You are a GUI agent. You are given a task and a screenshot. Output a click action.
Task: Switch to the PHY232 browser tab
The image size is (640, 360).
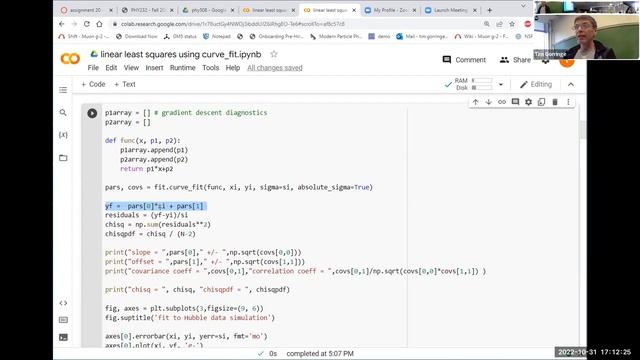147,10
